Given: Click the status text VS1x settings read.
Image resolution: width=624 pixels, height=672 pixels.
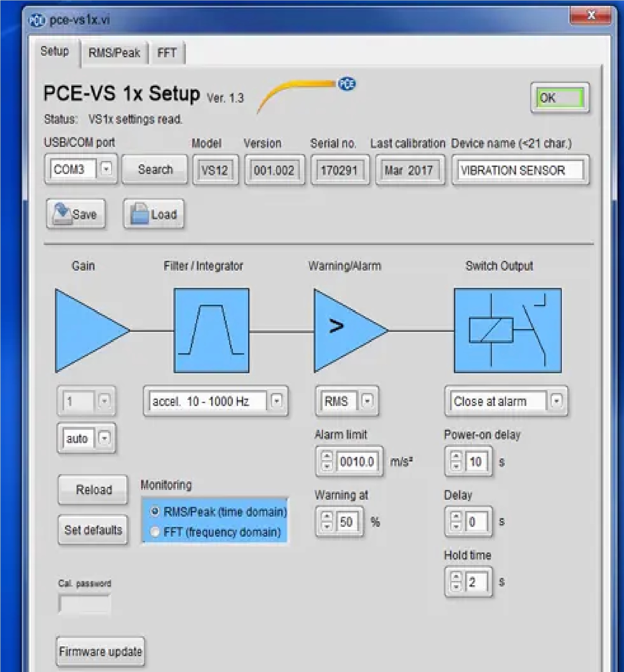Looking at the screenshot, I should [136, 119].
